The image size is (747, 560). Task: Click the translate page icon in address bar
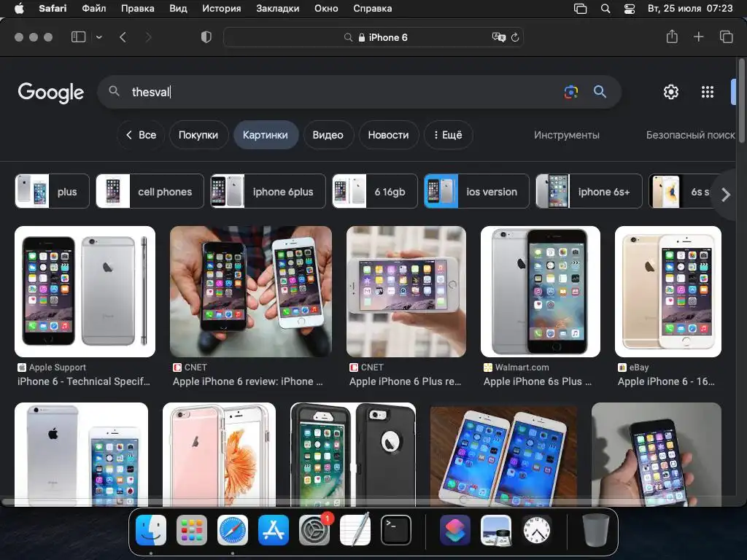coord(498,37)
